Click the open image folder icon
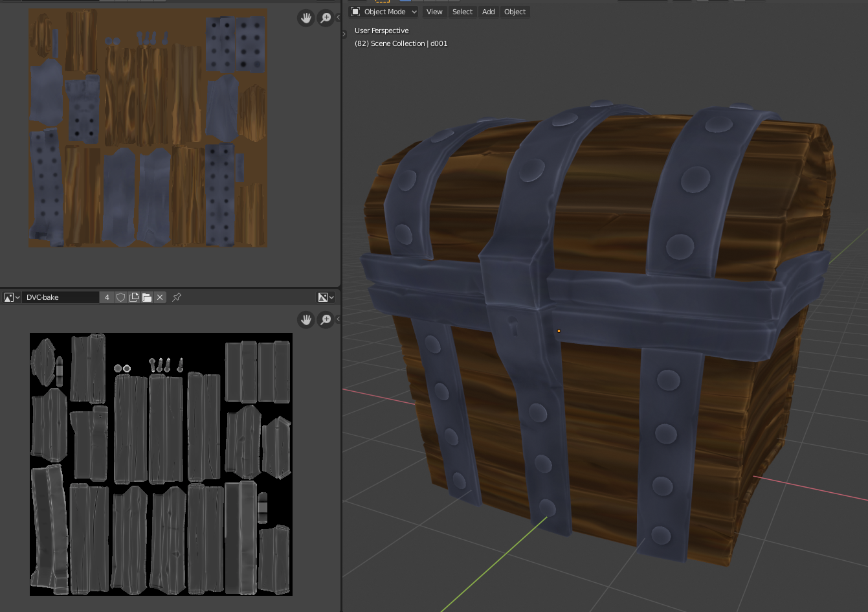Viewport: 868px width, 612px height. [x=147, y=297]
